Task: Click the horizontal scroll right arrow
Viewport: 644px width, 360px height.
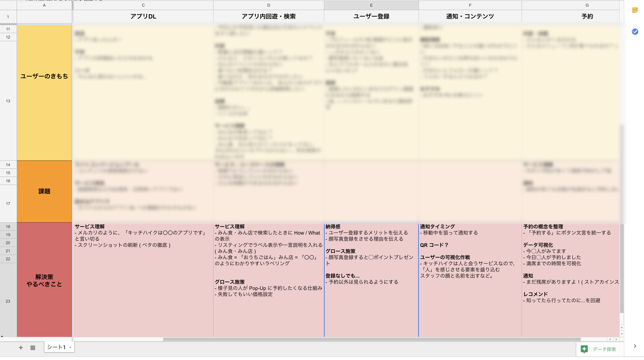Action: (616, 339)
